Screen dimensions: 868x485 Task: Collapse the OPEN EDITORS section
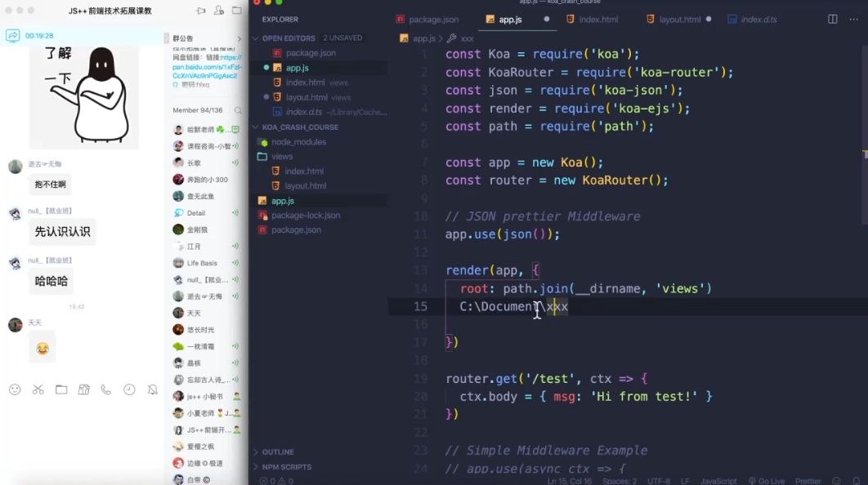289,38
